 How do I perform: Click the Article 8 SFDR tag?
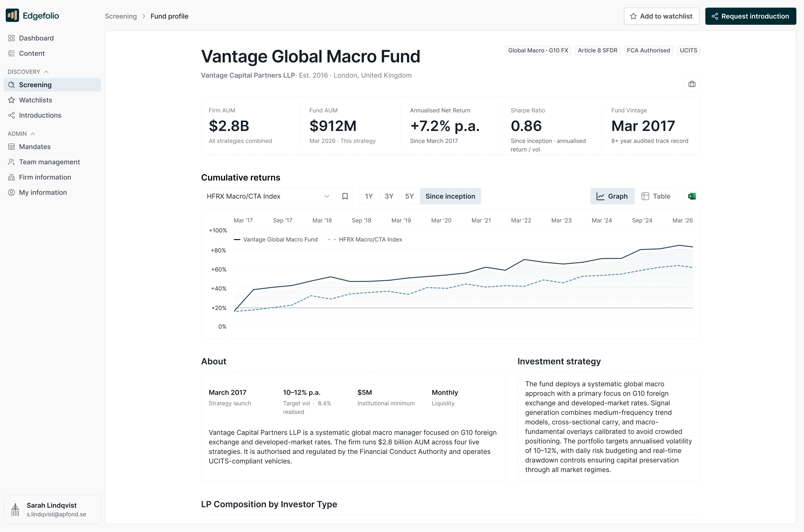[x=598, y=50]
